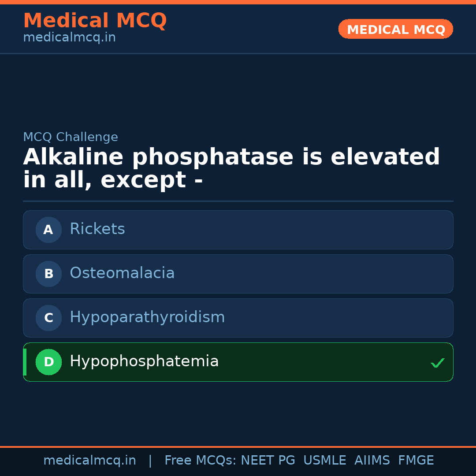Click the green checkmark icon on option D

(x=437, y=363)
